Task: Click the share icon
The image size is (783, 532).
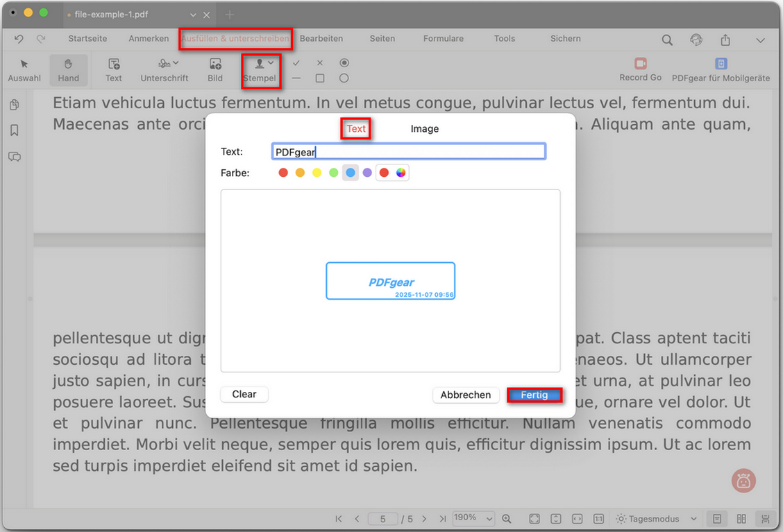Action: tap(725, 40)
